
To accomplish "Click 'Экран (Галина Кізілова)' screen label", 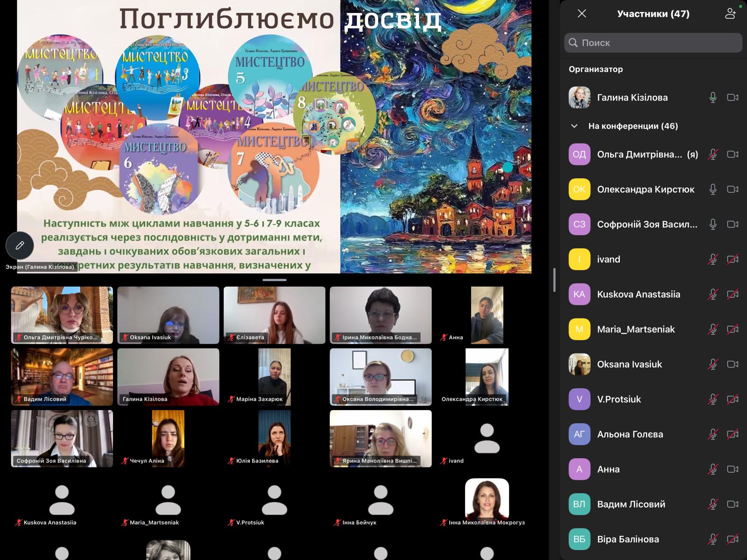I will pyautogui.click(x=40, y=267).
